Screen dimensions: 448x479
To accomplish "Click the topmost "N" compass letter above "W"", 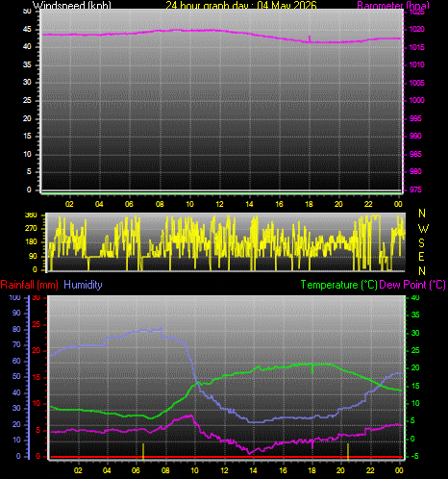I will [x=422, y=214].
